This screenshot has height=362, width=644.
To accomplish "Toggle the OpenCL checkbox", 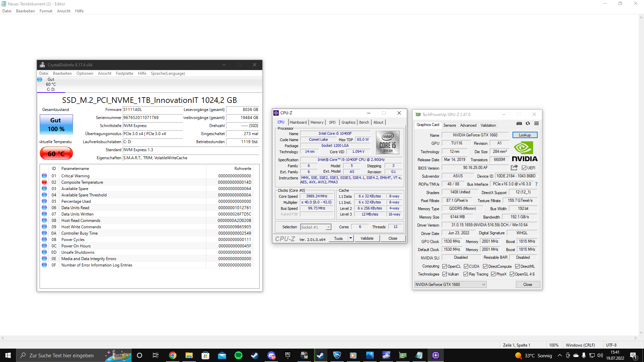I will point(444,266).
